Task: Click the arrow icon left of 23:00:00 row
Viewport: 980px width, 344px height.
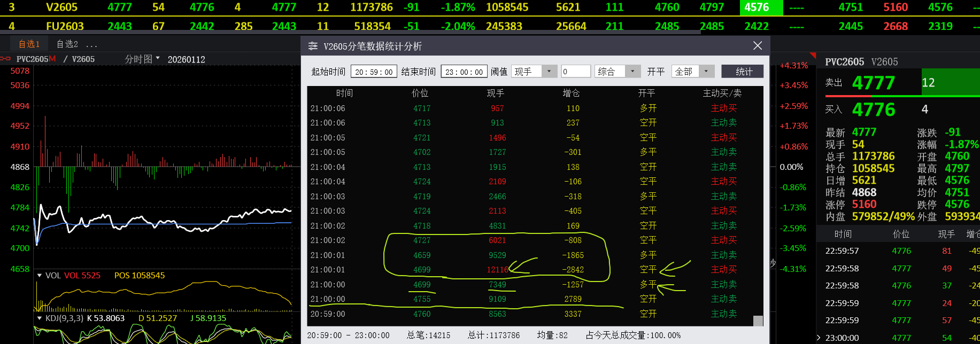Action: click(819, 338)
